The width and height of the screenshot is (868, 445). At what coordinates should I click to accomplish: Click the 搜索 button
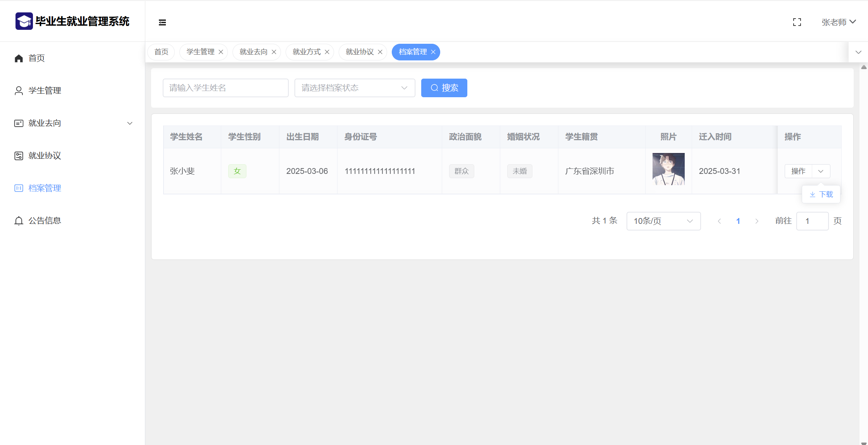(444, 88)
